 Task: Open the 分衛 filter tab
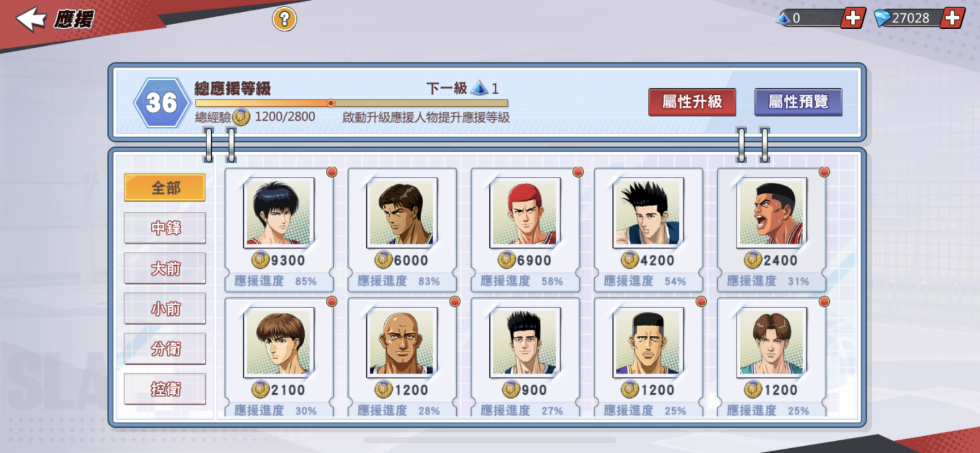click(165, 349)
